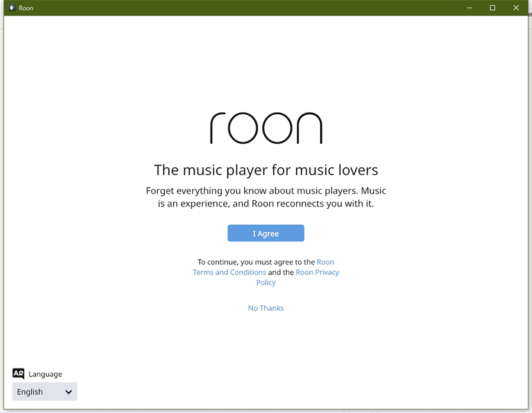532x413 pixels.
Task: Maximize the Roon window
Action: (x=492, y=8)
